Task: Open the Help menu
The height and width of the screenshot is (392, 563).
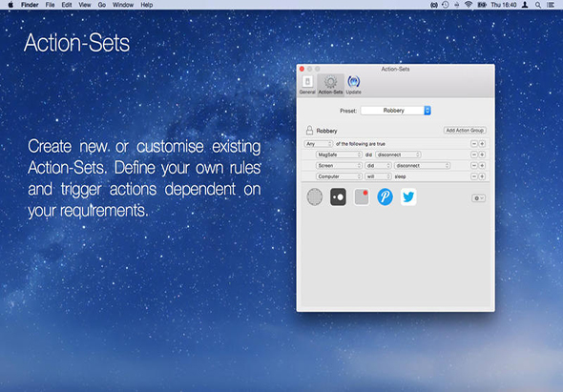Action: click(x=147, y=5)
